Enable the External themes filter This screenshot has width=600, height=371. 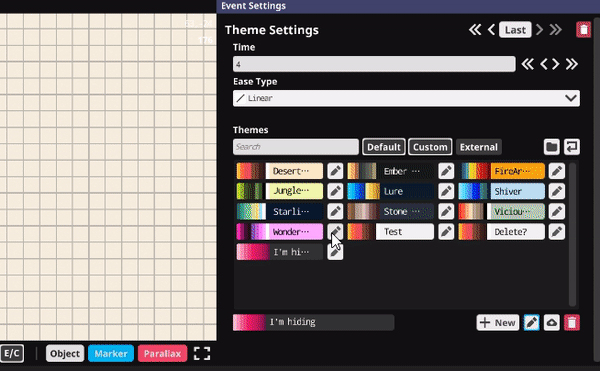click(x=479, y=147)
